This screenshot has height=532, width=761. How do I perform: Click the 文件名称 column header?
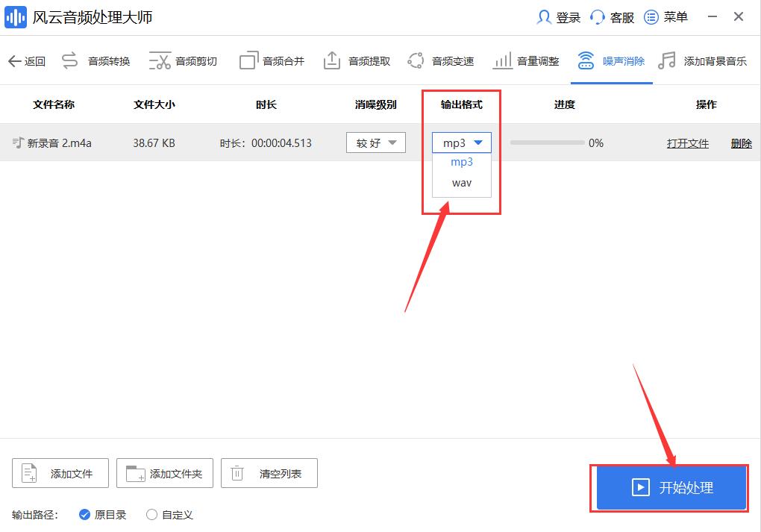point(54,104)
